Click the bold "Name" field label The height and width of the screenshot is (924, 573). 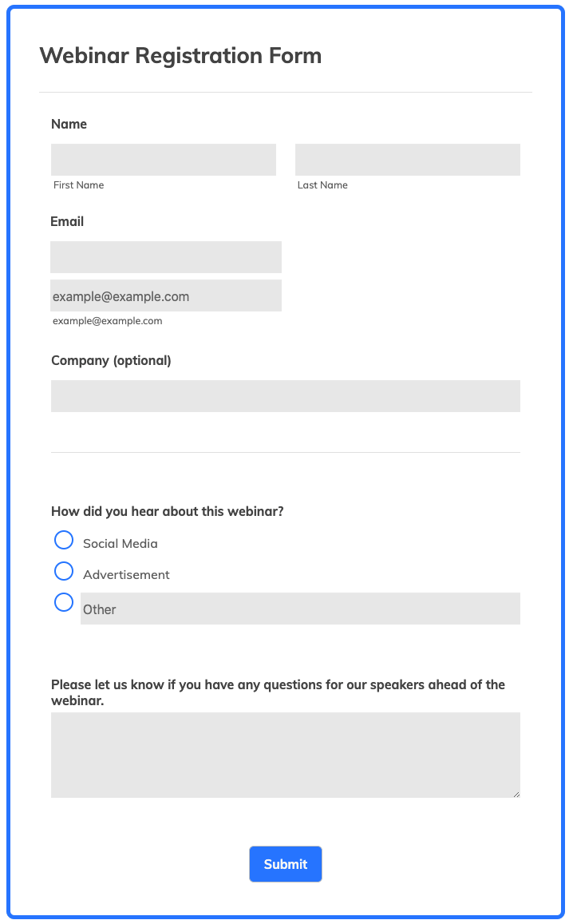(69, 125)
